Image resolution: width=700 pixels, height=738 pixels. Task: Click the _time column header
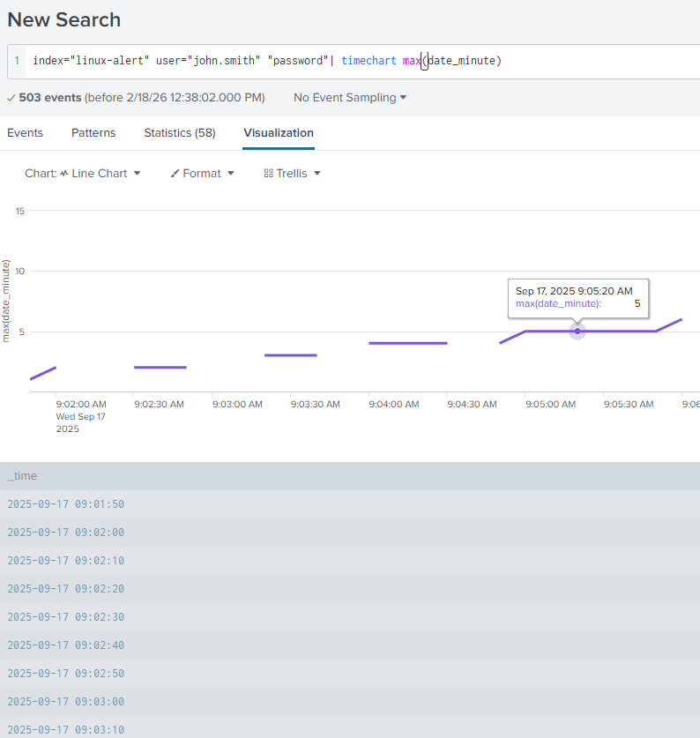(23, 476)
